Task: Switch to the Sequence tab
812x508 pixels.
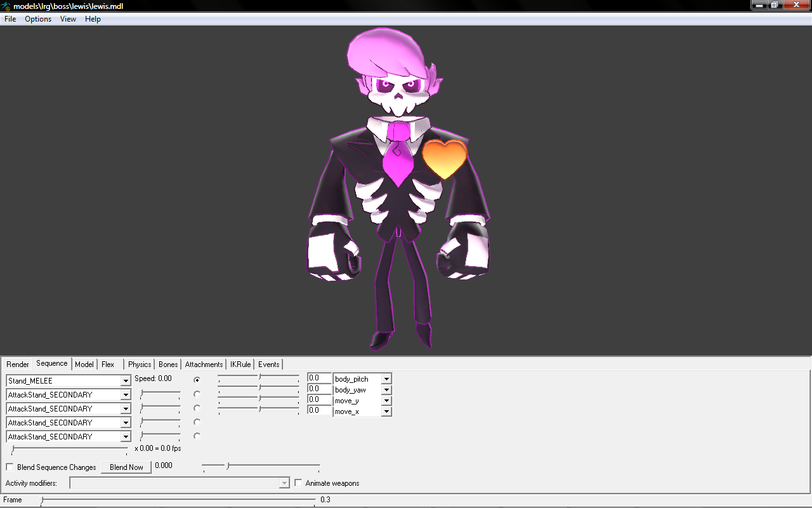Action: click(x=52, y=364)
